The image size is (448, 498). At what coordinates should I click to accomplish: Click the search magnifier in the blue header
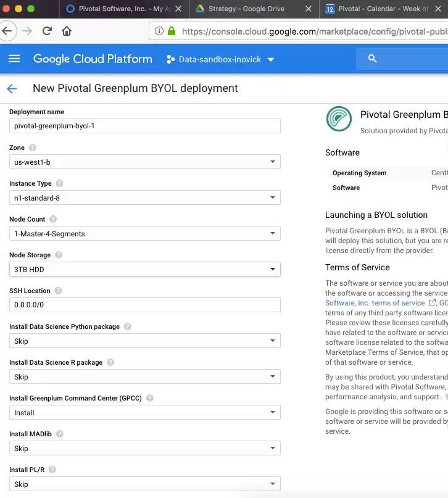(372, 59)
